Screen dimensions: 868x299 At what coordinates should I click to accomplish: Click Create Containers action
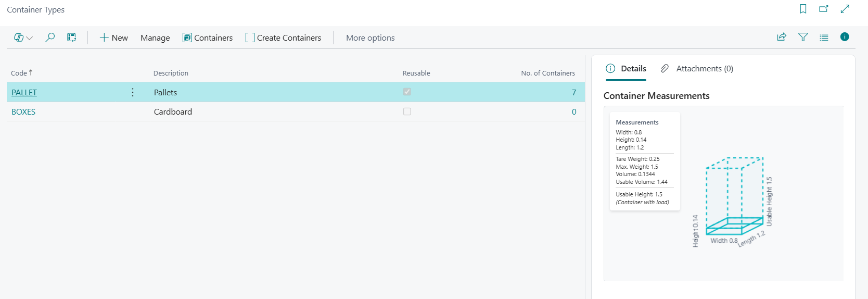tap(283, 38)
